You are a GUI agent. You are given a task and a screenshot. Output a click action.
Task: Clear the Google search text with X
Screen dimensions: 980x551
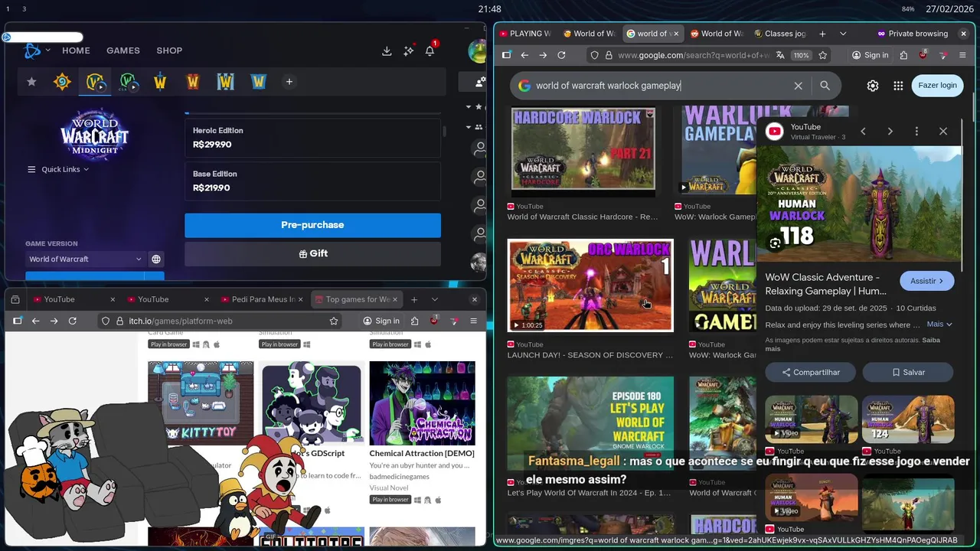(x=798, y=86)
